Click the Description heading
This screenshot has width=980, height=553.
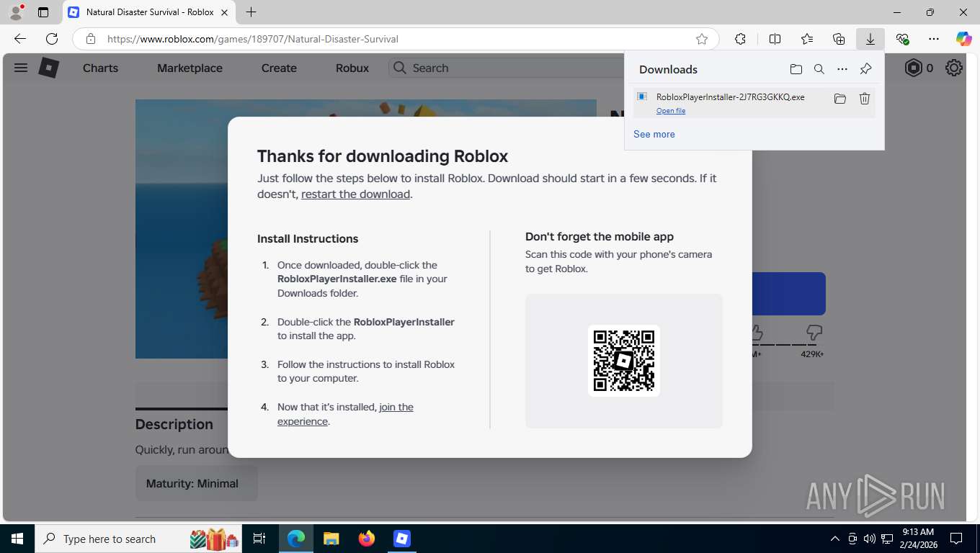[174, 424]
